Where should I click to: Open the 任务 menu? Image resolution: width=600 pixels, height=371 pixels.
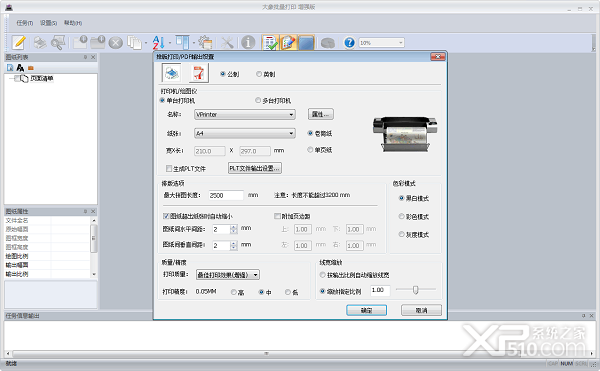[24, 23]
